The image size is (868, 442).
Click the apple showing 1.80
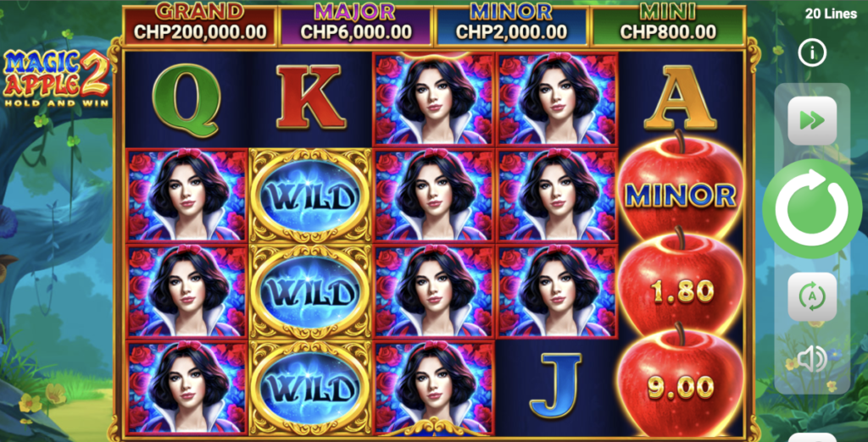coord(681,286)
